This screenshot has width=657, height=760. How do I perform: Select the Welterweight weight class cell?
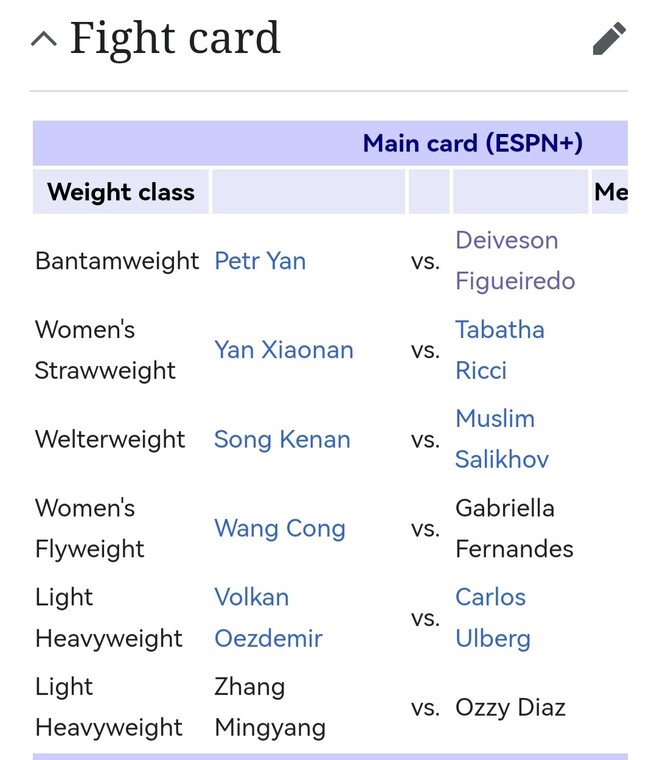(110, 440)
